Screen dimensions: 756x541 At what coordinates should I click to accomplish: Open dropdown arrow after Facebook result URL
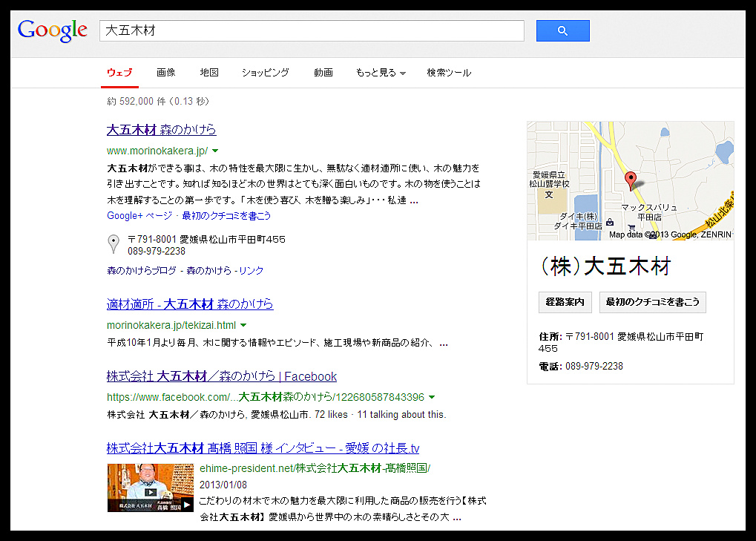pos(432,397)
